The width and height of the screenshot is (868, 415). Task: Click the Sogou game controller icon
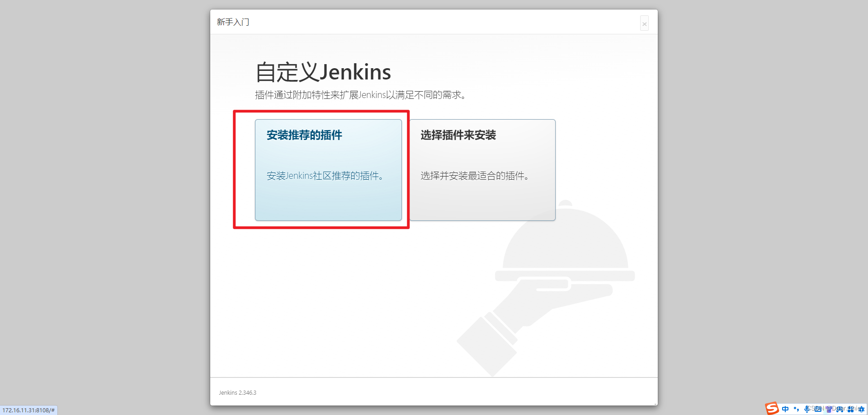point(840,409)
